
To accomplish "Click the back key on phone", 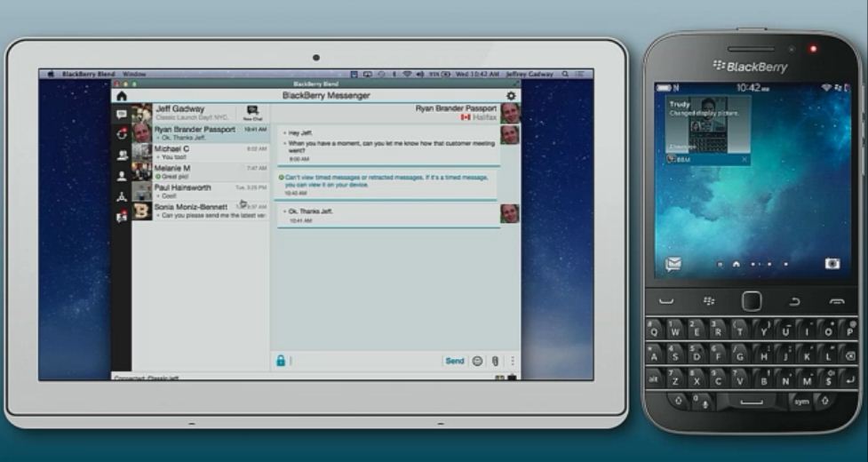I will click(795, 301).
